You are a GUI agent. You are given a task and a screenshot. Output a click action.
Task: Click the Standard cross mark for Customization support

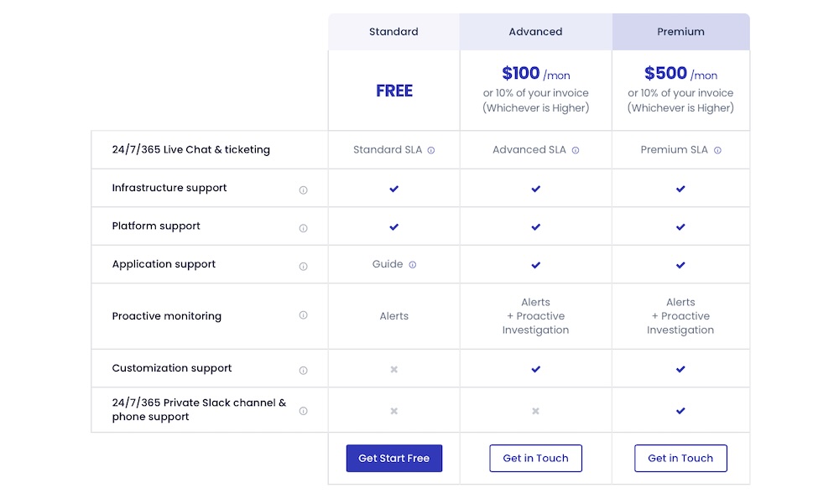pos(393,369)
